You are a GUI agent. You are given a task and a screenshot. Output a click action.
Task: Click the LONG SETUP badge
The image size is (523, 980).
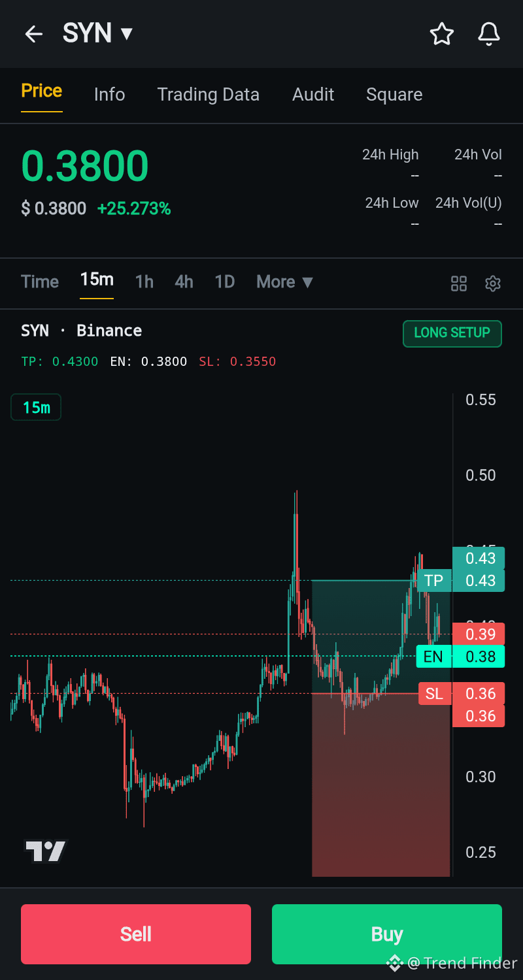[x=452, y=333]
